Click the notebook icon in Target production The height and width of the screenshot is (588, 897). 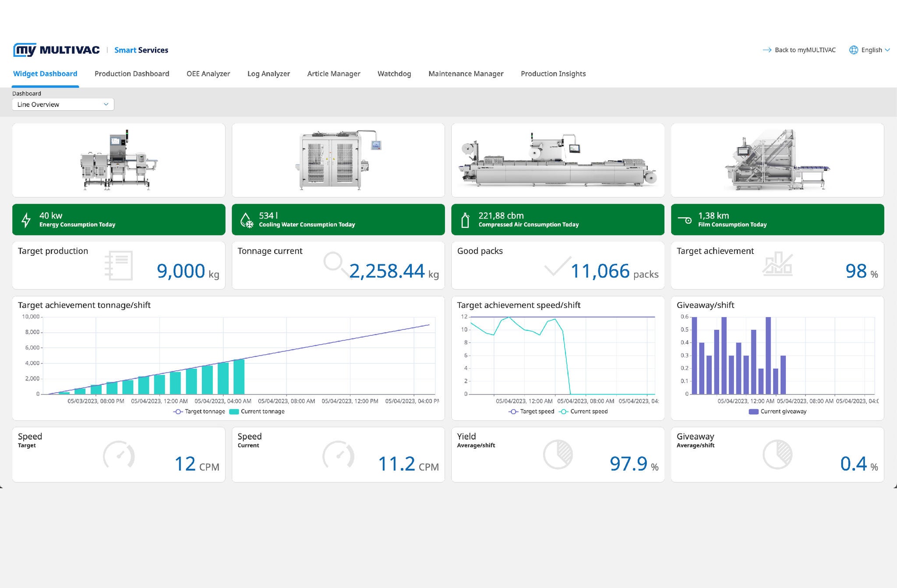click(x=119, y=265)
